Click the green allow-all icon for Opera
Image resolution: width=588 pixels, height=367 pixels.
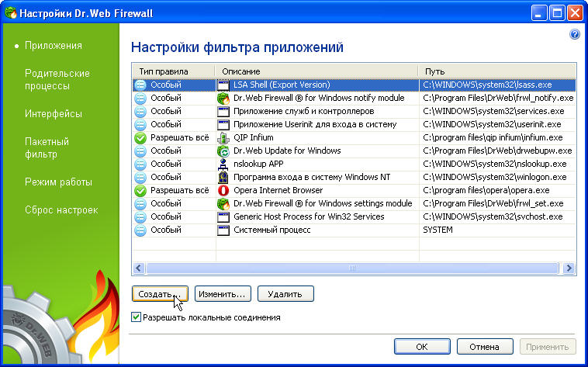click(140, 191)
